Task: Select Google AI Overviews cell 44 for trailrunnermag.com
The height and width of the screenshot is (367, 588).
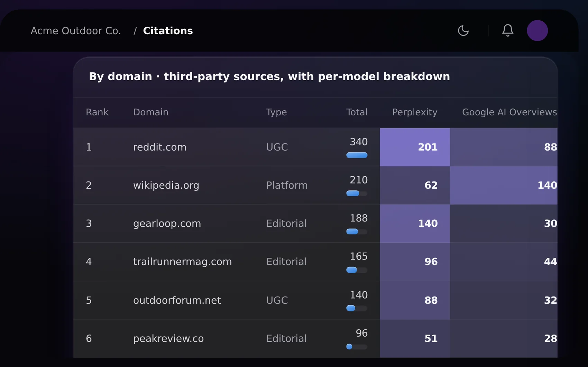Action: (x=504, y=262)
